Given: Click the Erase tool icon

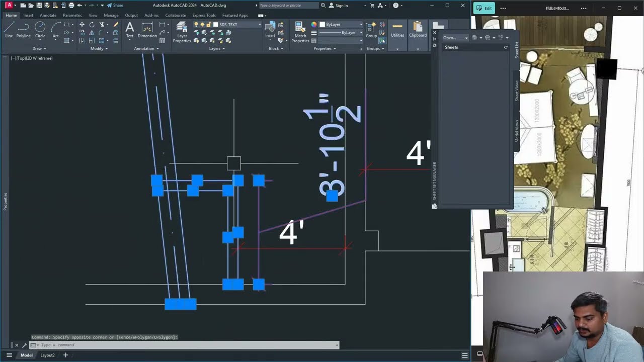Looking at the screenshot, I should pyautogui.click(x=115, y=25).
